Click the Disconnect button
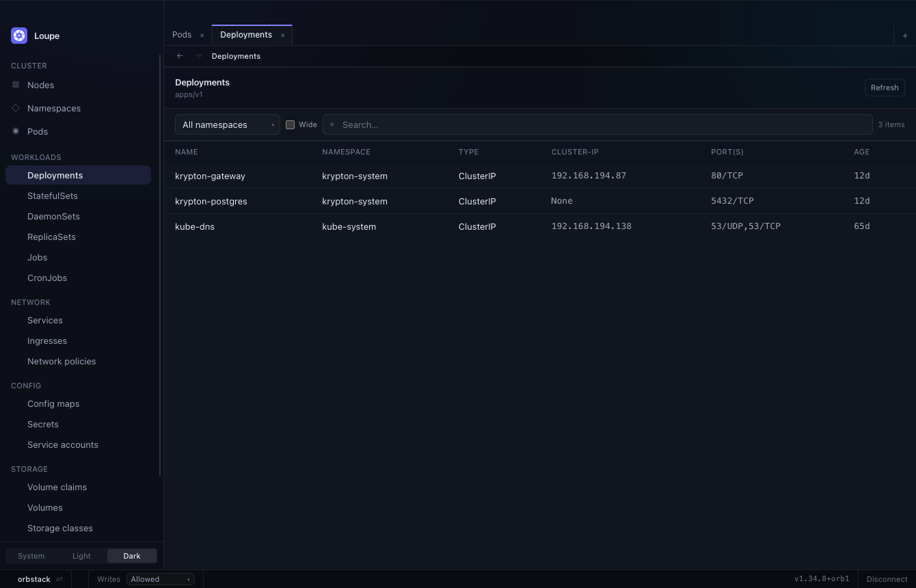The image size is (916, 588). pos(887,579)
